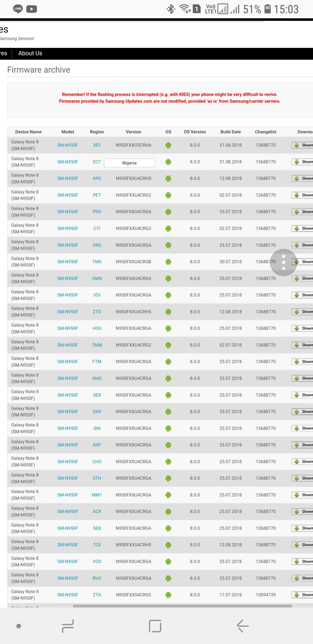Viewport: 313px width, 644px height.
Task: Click the Android OS icon in PET row
Action: point(168,195)
